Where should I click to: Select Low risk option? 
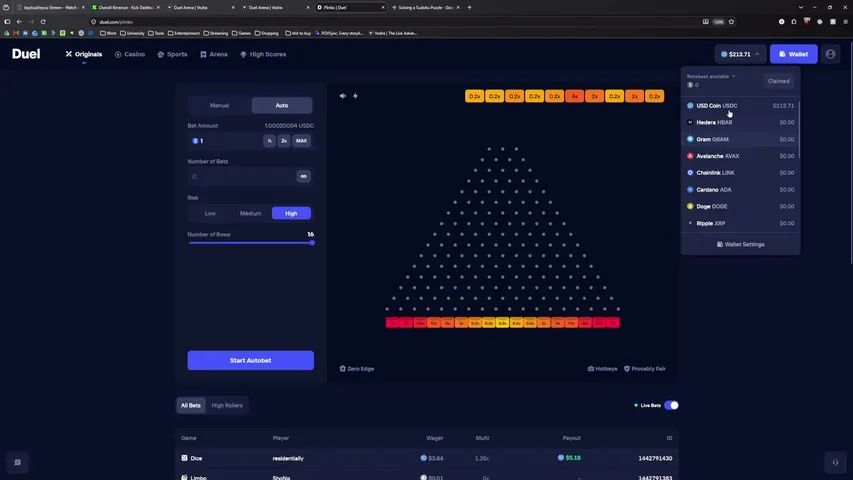coord(210,213)
